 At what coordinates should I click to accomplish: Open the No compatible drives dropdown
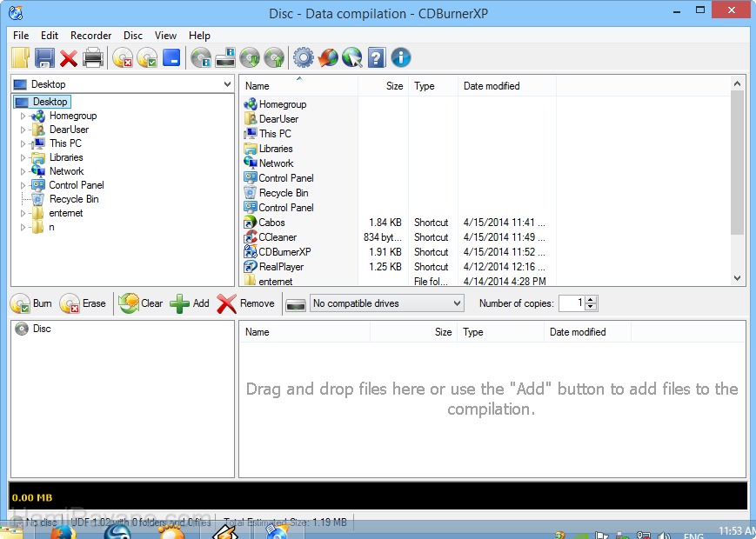[386, 303]
